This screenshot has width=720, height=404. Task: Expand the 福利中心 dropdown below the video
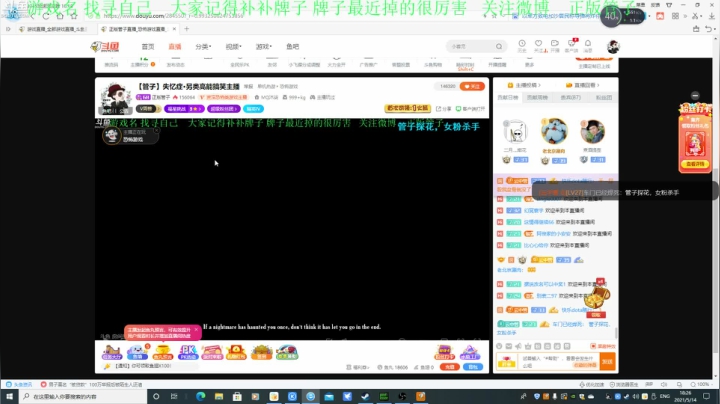pos(358,367)
